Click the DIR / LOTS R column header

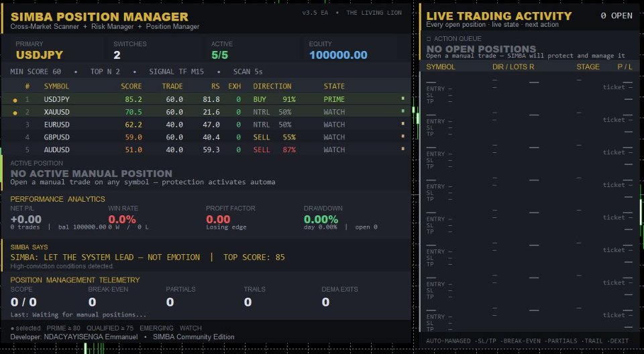513,66
